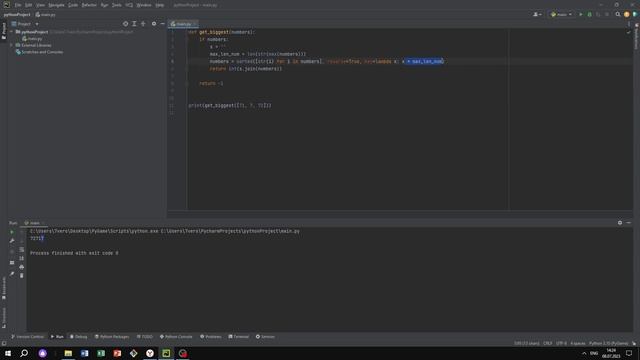Viewport: 640px width, 360px height.
Task: Click the UTF-8 encoding status widget
Action: click(x=561, y=344)
